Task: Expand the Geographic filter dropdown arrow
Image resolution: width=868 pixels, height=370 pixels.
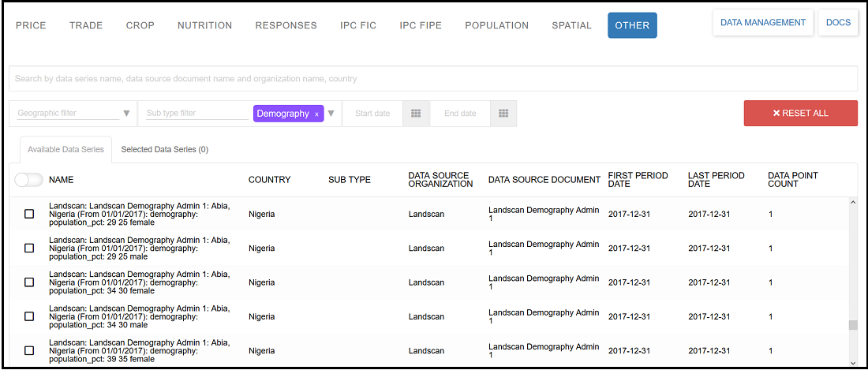Action: pos(126,114)
